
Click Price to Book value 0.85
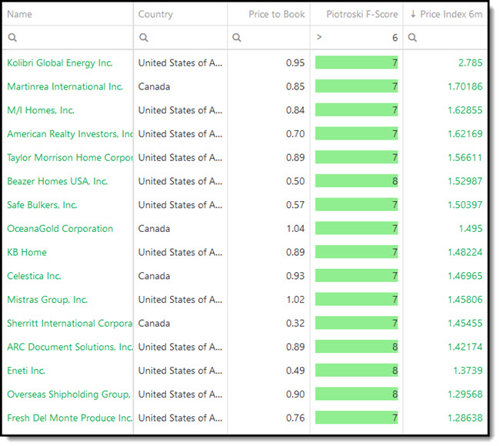pyautogui.click(x=295, y=87)
